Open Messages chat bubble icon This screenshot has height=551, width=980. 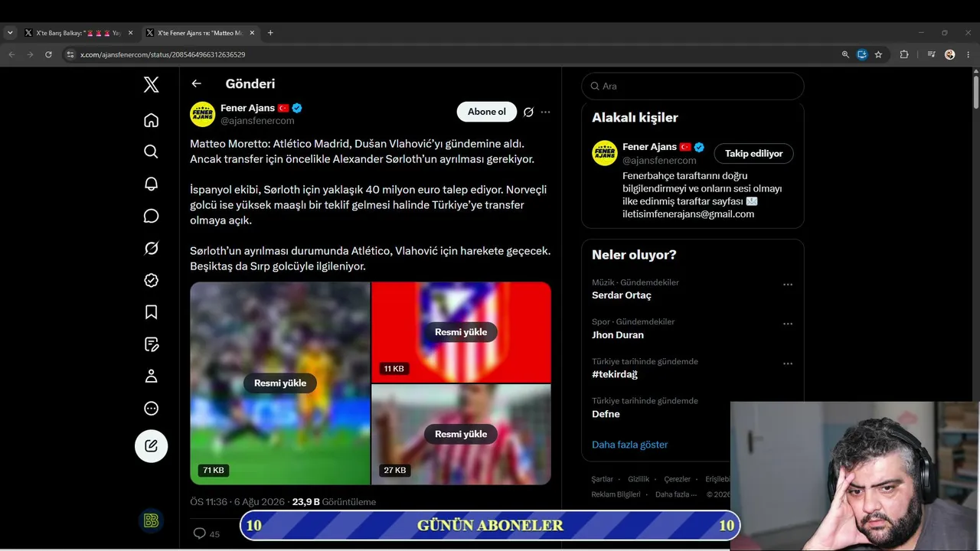click(152, 216)
